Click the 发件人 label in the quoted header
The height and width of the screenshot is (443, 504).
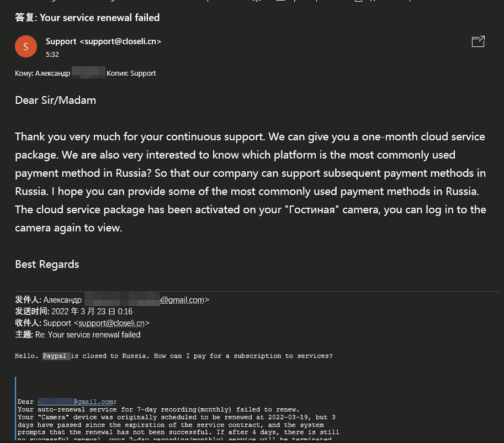coord(28,300)
